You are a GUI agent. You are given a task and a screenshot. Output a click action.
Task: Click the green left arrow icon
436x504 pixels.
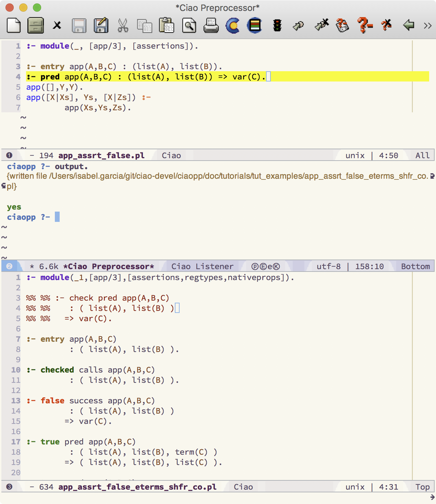408,25
